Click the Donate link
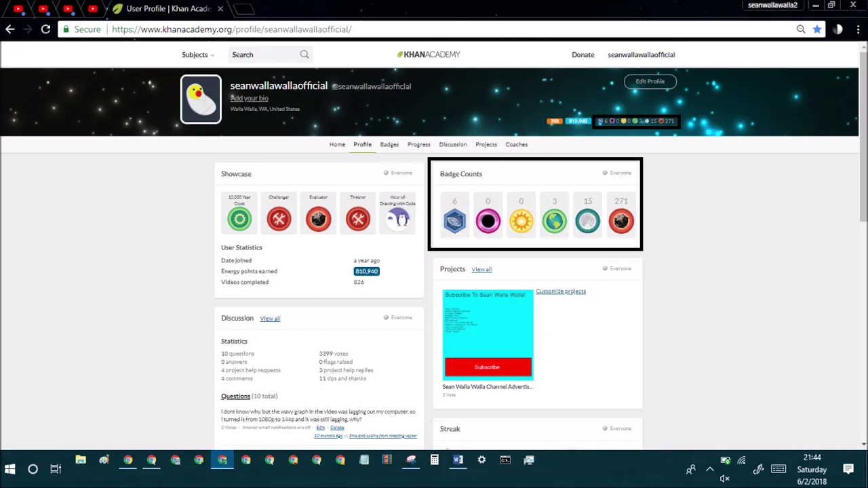 (583, 54)
